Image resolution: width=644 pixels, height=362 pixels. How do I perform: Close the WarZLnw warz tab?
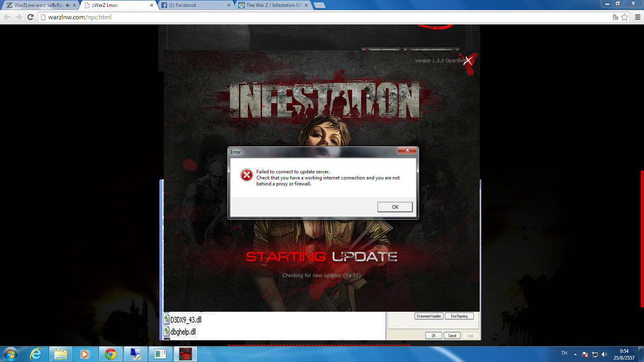tap(74, 5)
